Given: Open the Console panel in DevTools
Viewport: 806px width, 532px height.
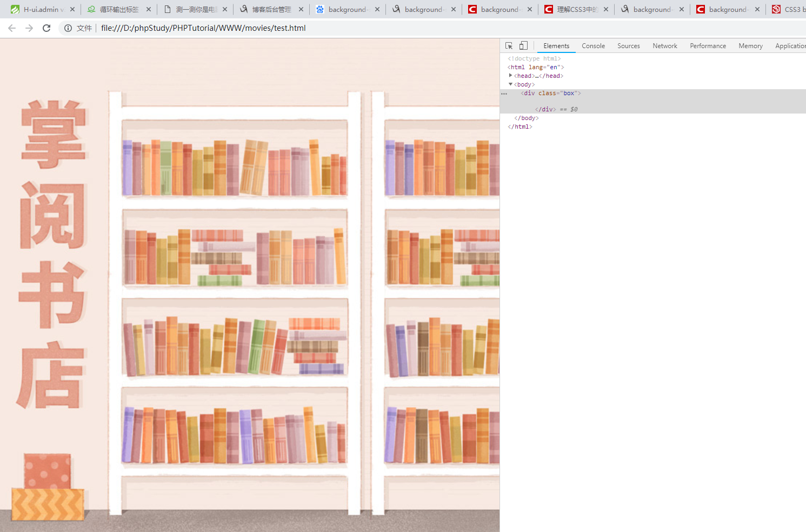Looking at the screenshot, I should point(593,46).
